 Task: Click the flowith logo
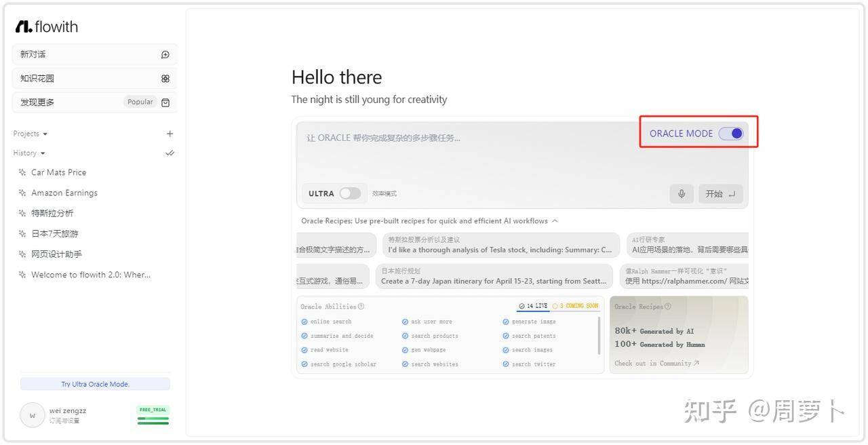click(47, 26)
